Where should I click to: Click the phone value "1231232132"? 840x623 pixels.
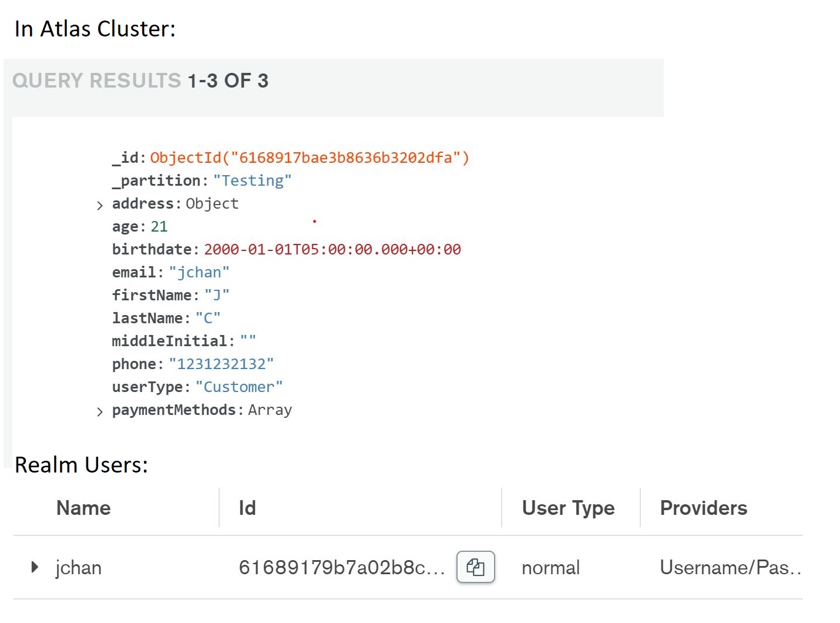[x=221, y=364]
